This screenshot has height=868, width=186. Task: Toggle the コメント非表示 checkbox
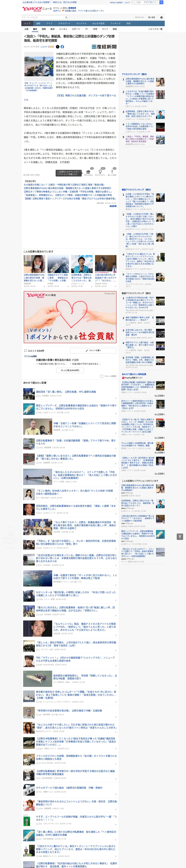[x=102, y=376]
